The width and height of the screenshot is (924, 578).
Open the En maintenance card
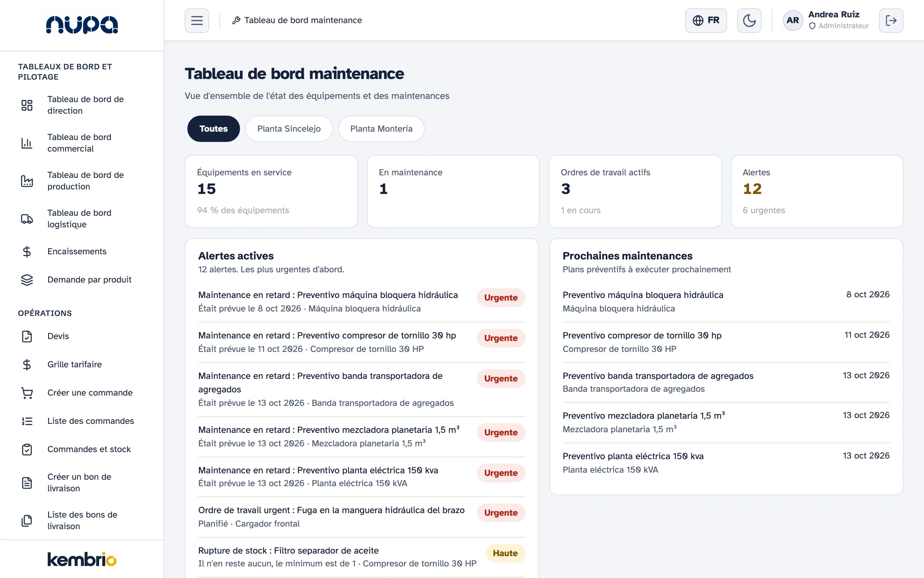453,191
